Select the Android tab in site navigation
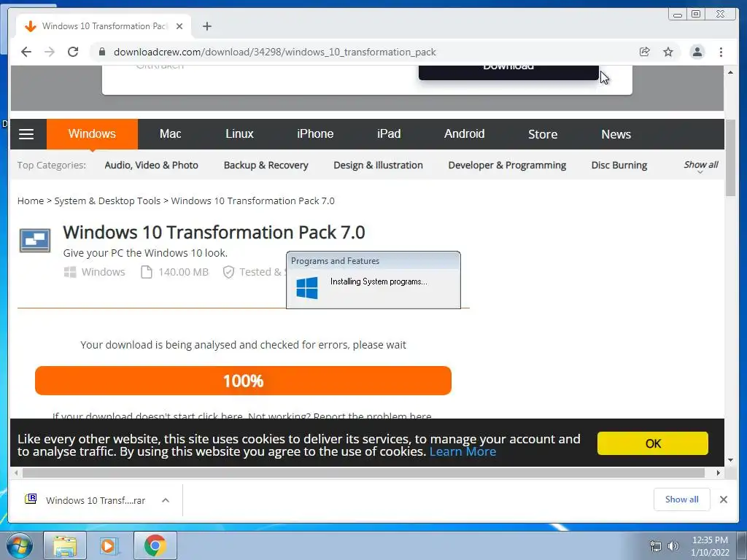Viewport: 747px width, 560px height. [464, 134]
